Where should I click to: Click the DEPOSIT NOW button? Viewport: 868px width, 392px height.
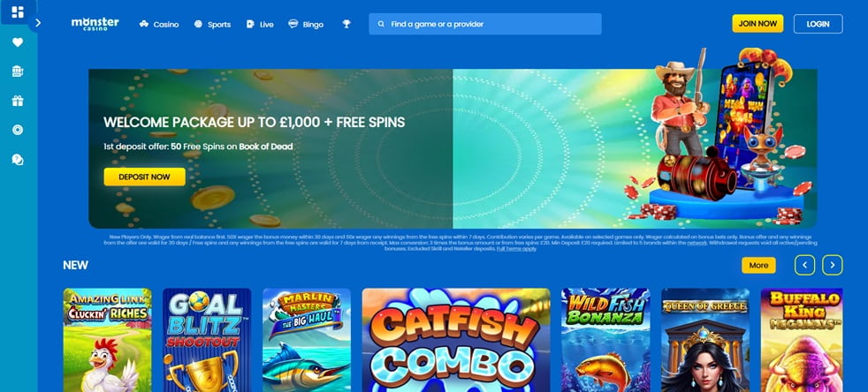tap(144, 177)
